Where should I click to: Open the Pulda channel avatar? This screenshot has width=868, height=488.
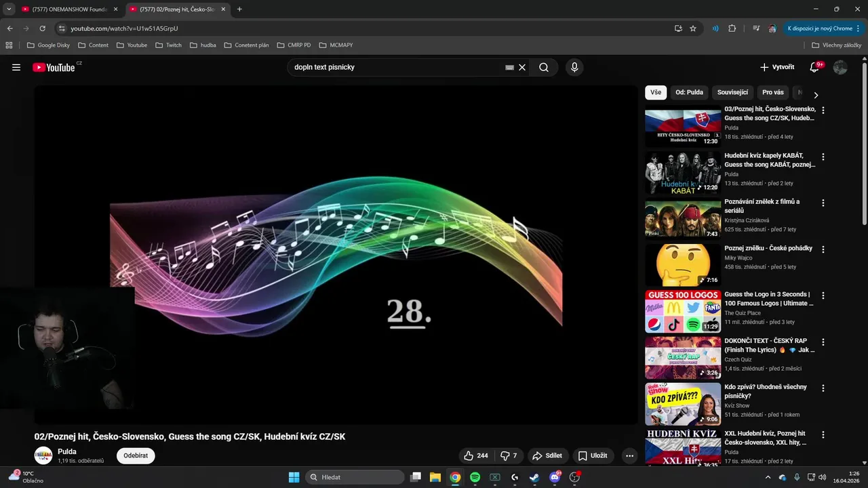coord(43,455)
